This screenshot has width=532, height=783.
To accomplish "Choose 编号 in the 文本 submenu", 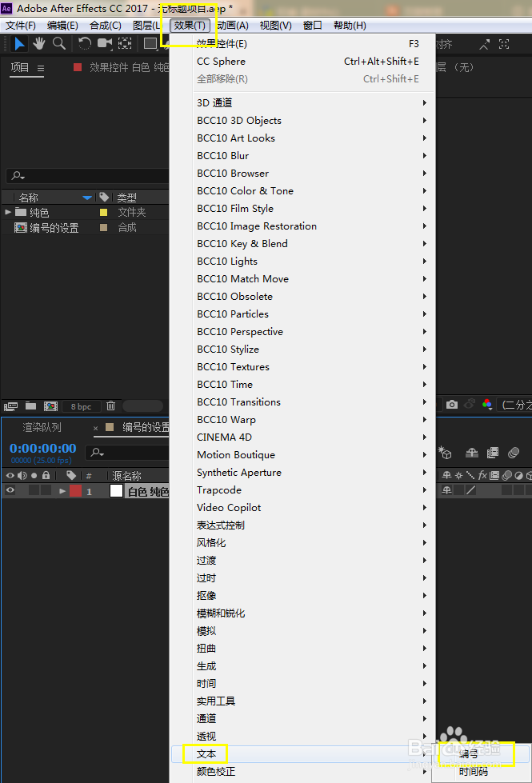I will [480, 753].
